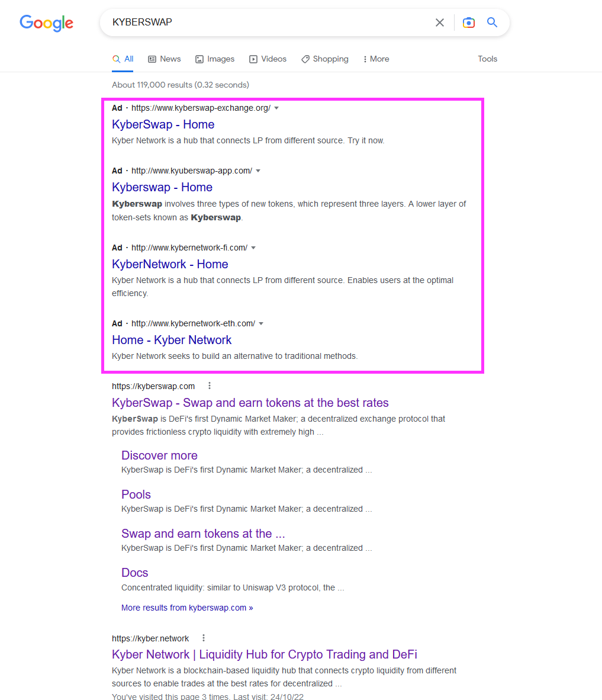Expand arrow beside kyuberswap-app.com ad URL
This screenshot has width=602, height=700.
(x=258, y=171)
